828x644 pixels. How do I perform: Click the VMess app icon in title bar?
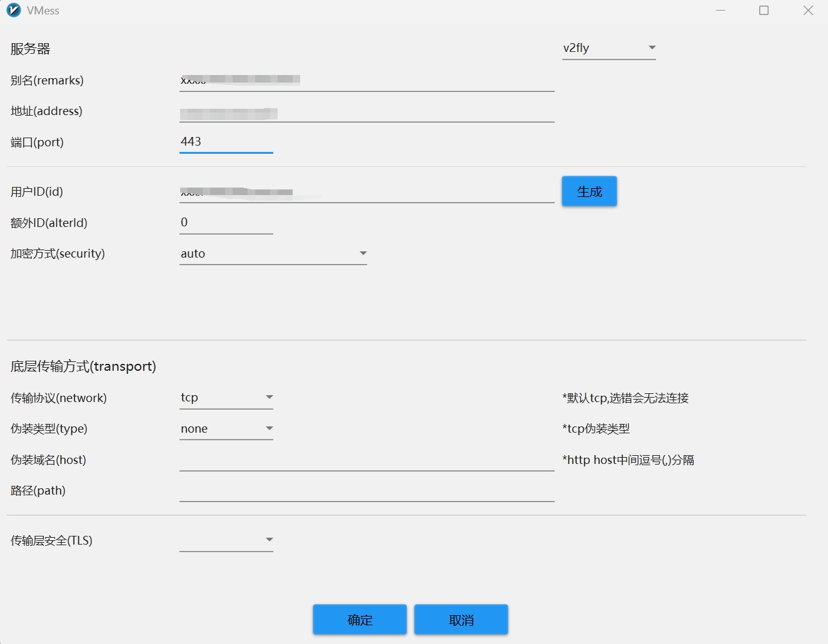[x=14, y=11]
